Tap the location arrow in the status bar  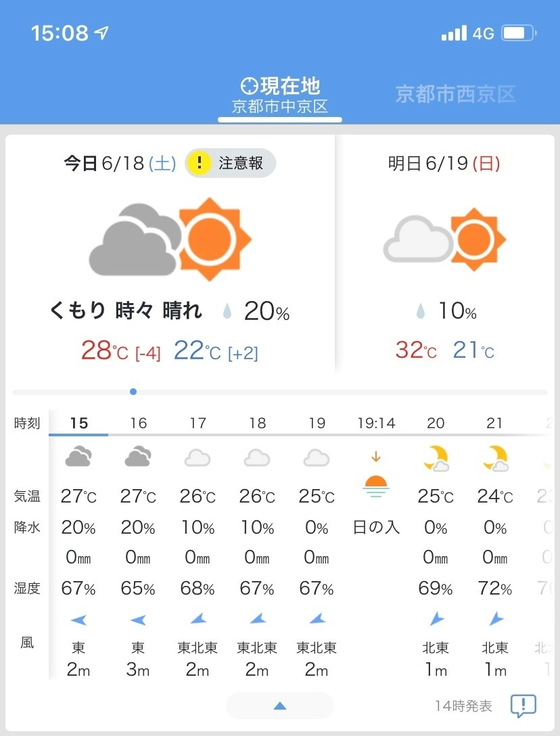[102, 32]
